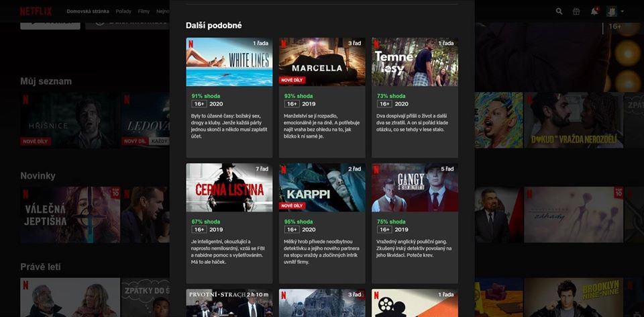Click White Lines description text

click(229, 126)
